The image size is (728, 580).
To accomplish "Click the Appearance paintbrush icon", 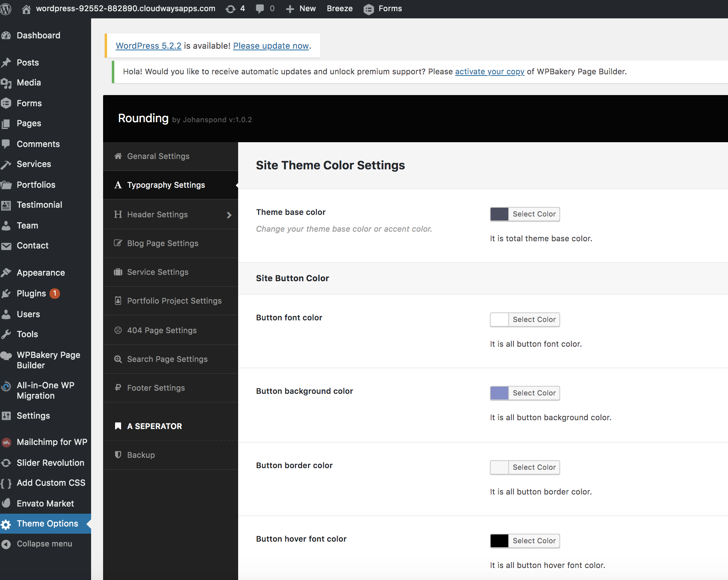I will coord(6,273).
